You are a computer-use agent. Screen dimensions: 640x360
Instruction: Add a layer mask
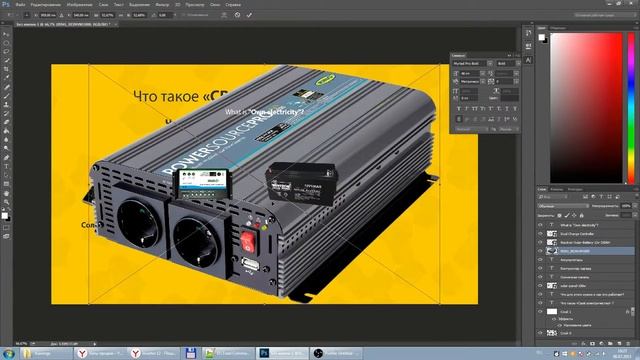(593, 344)
